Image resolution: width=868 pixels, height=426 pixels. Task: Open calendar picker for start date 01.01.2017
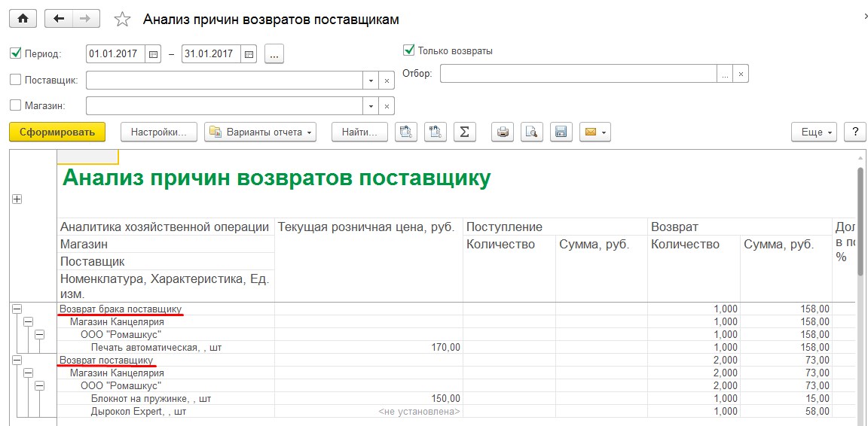[x=153, y=54]
